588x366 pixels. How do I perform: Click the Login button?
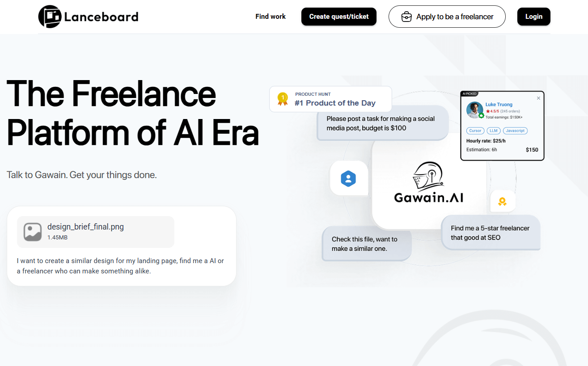[534, 17]
